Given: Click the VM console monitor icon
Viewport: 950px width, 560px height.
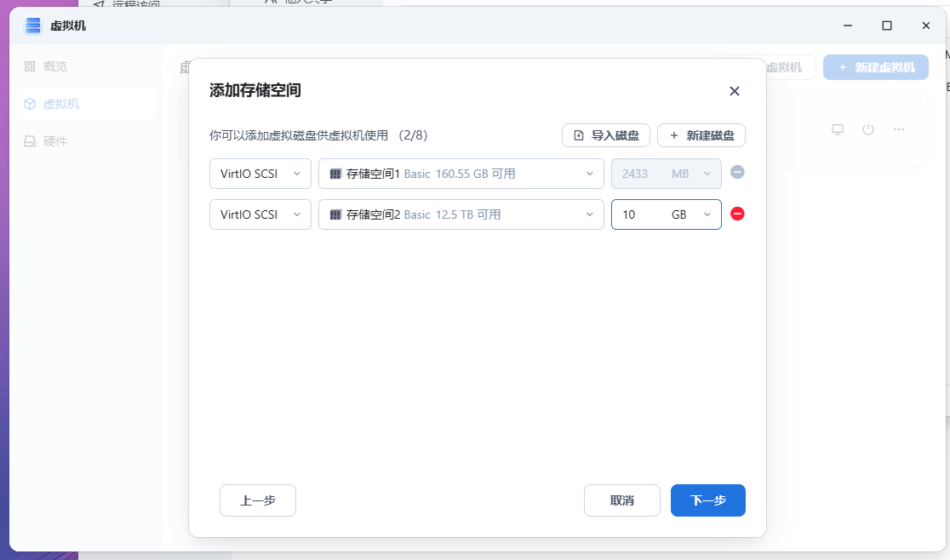Looking at the screenshot, I should [837, 129].
